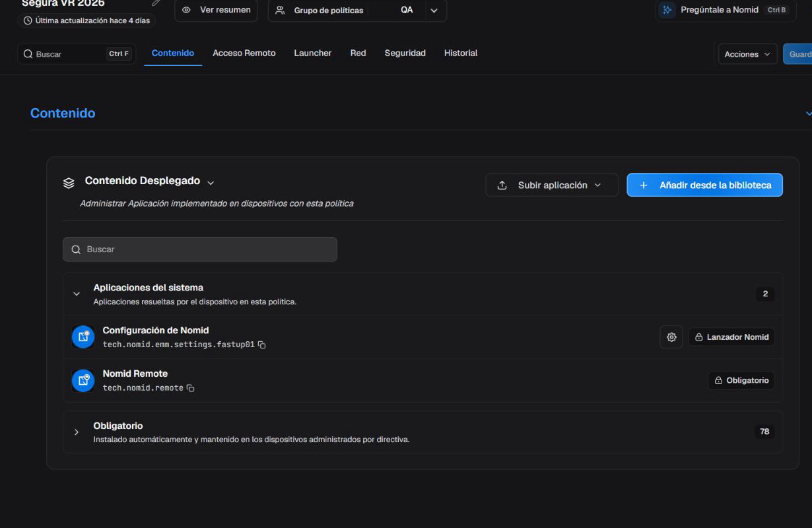This screenshot has height=528, width=812.
Task: Focus the Buscar field in Contenido Desplegado
Action: 200,249
